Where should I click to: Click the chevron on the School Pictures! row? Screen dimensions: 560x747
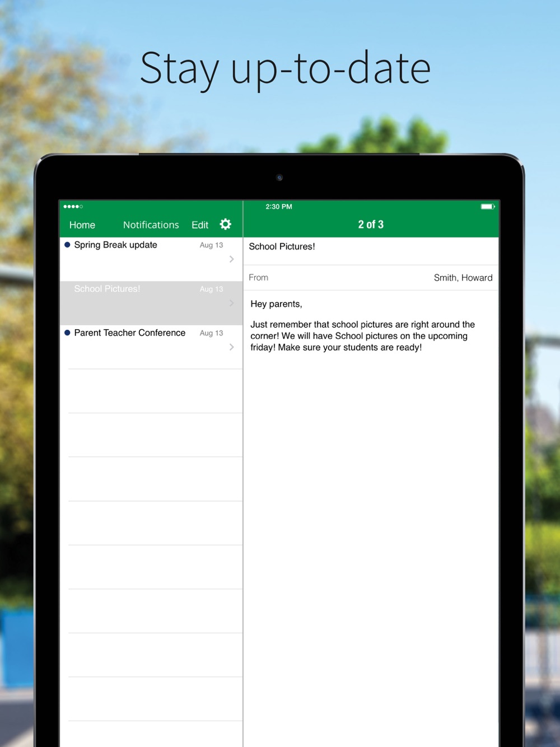tap(232, 303)
